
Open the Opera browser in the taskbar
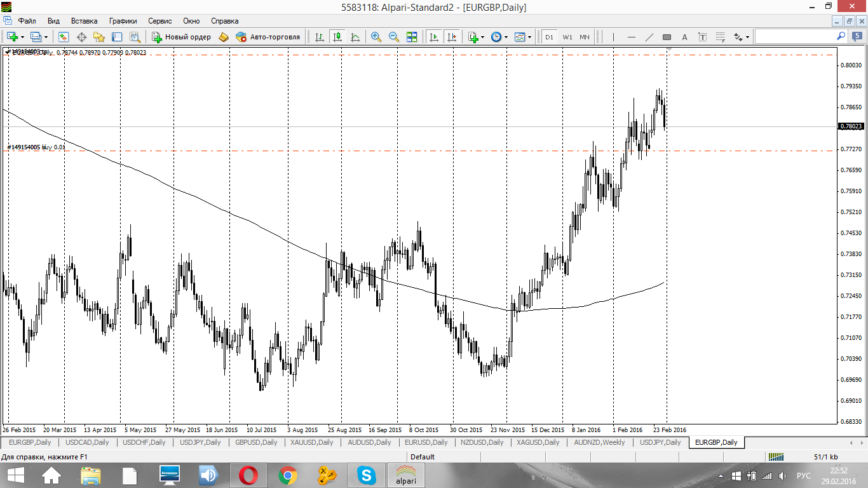click(x=248, y=475)
